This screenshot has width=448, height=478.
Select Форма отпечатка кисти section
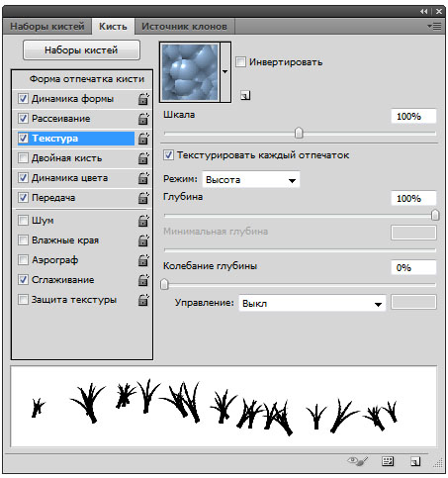tap(87, 79)
